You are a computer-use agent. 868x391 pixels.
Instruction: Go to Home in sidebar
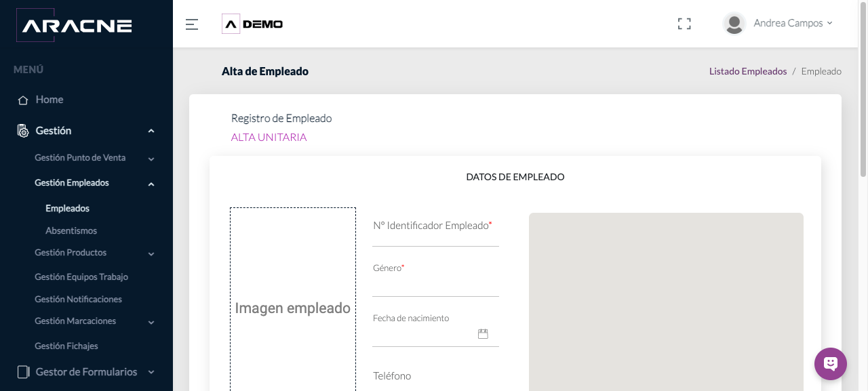[50, 100]
